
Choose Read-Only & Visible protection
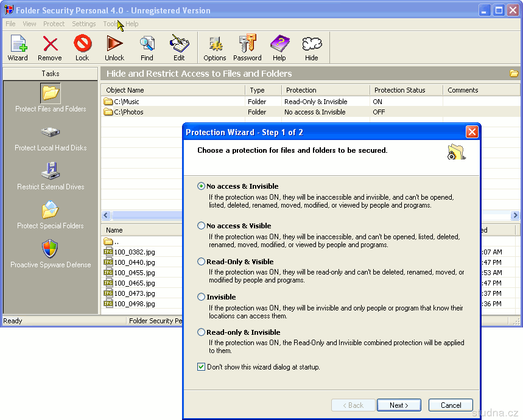(x=202, y=262)
